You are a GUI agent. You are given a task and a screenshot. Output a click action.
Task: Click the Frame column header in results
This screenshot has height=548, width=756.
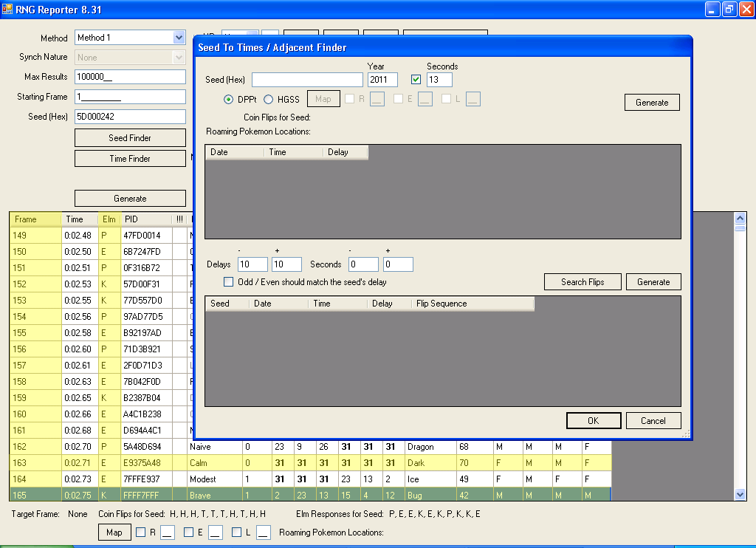pos(35,219)
